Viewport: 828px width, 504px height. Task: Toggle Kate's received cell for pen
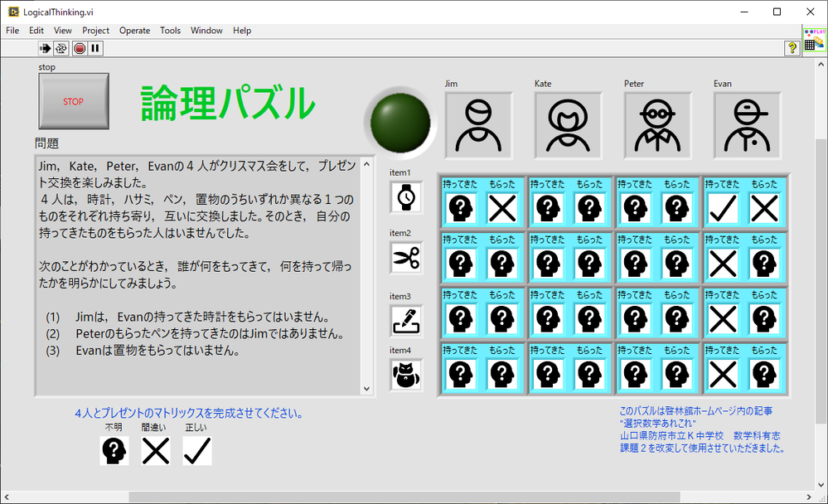tap(589, 318)
